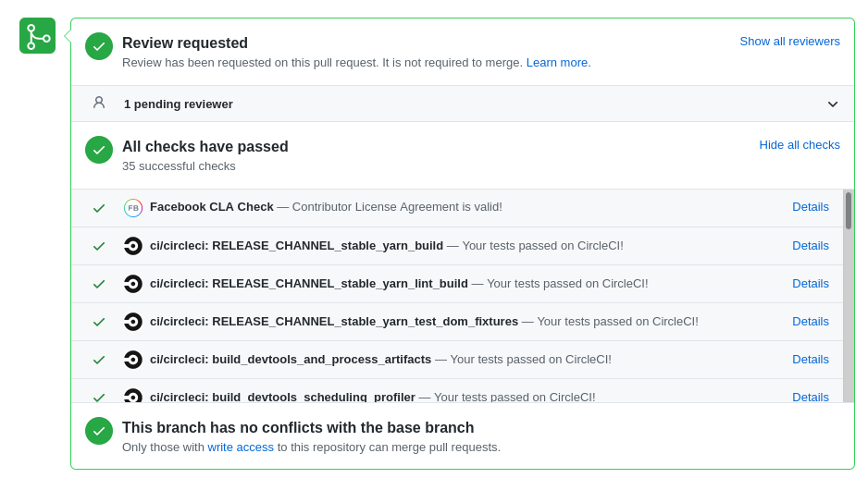Click the Facebook CLA Check avatar icon

133,208
